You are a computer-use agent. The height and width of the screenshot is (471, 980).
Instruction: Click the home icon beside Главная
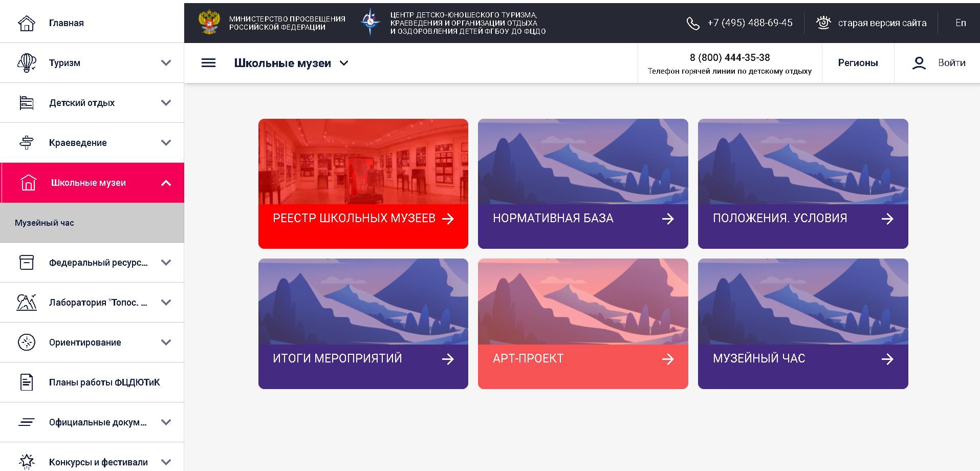[26, 23]
